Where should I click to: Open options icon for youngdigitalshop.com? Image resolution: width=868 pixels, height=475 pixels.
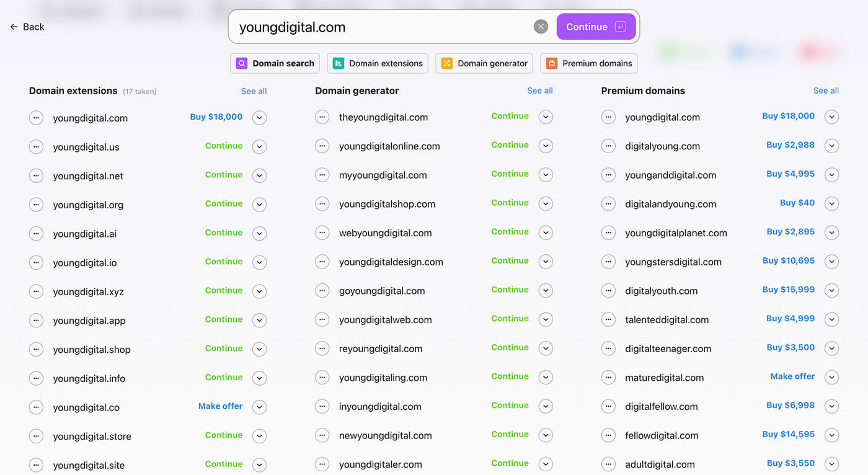coord(322,204)
